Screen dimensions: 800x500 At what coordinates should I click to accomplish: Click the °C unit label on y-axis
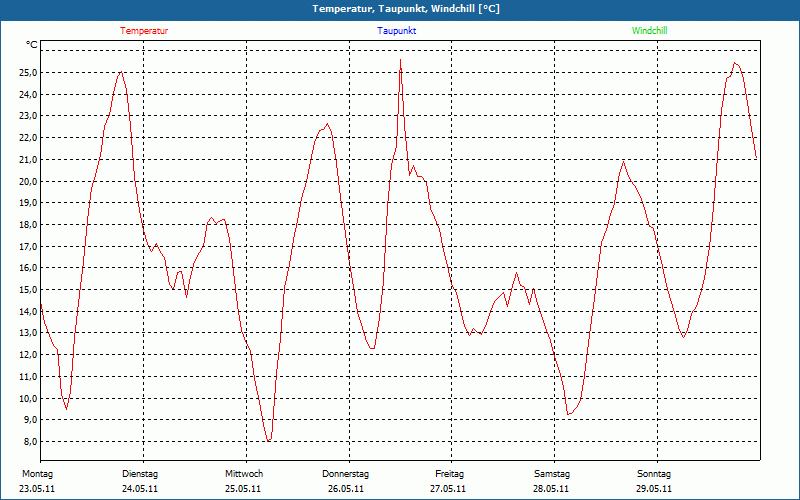31,45
